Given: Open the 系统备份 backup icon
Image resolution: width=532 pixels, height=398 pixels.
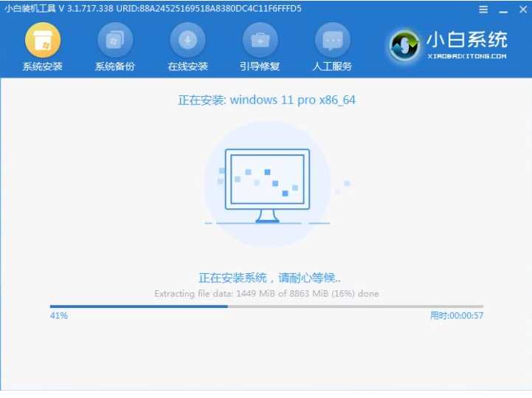Looking at the screenshot, I should [x=114, y=40].
